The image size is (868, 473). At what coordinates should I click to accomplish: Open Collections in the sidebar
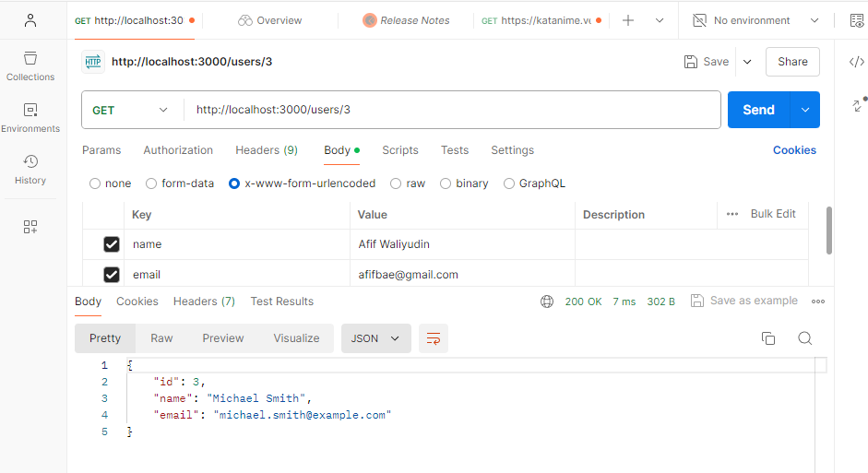30,65
